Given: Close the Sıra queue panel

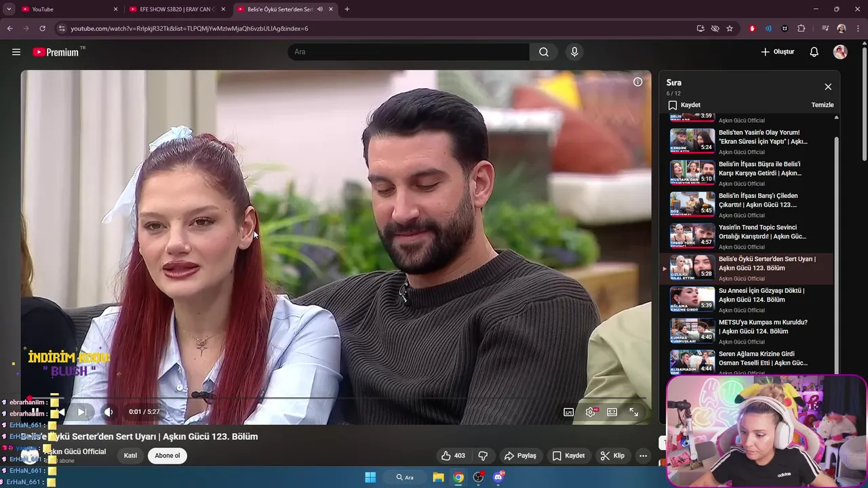Looking at the screenshot, I should pyautogui.click(x=828, y=87).
